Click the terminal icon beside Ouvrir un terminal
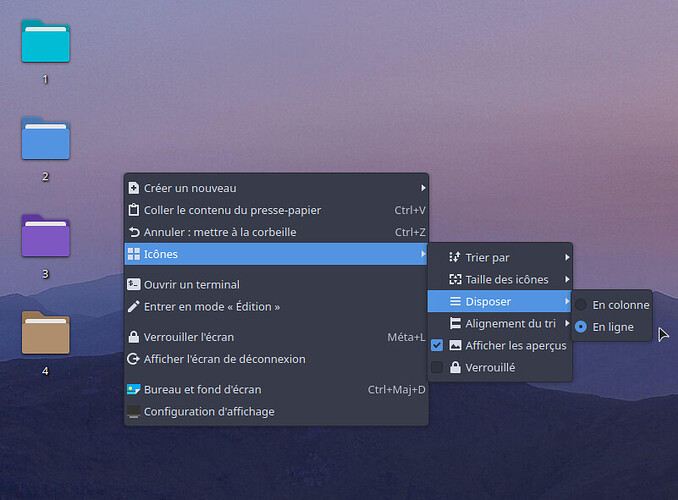 coord(134,285)
